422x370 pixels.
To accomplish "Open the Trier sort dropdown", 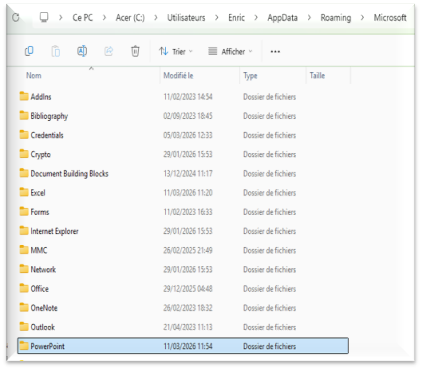I will (x=176, y=51).
